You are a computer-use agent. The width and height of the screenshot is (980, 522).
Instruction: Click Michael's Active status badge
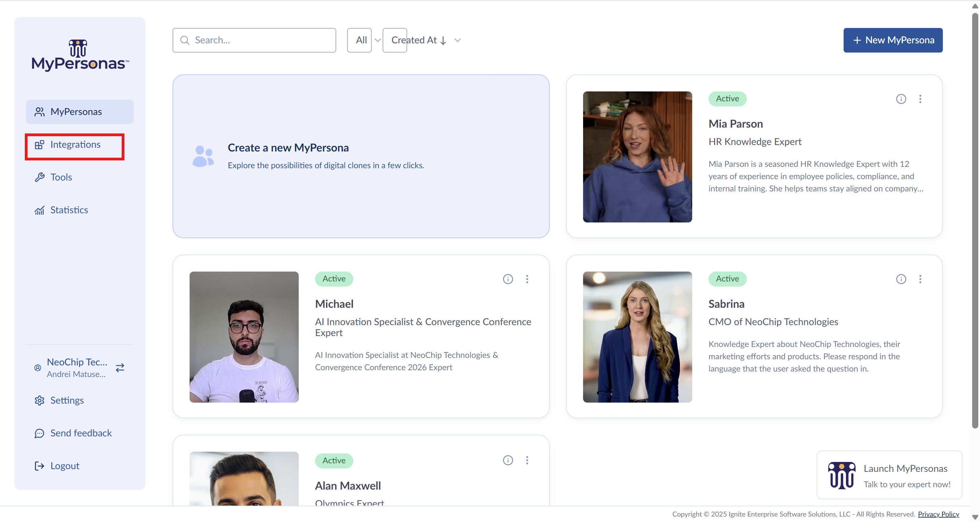pos(333,279)
